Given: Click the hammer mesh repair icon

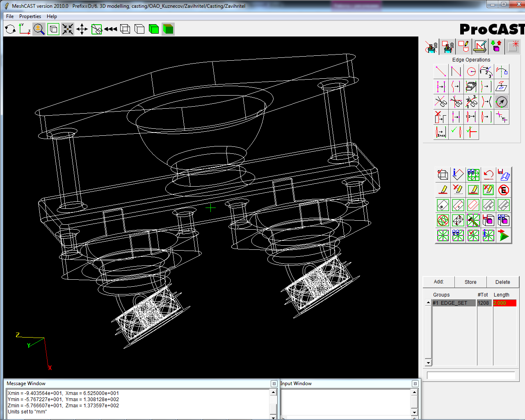Looking at the screenshot, I should point(473,220).
